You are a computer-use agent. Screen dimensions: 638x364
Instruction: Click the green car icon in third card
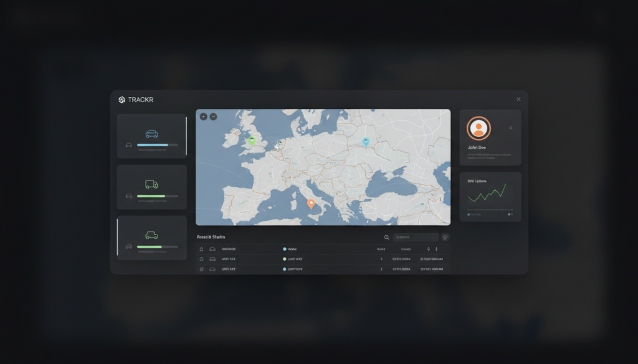(x=151, y=235)
